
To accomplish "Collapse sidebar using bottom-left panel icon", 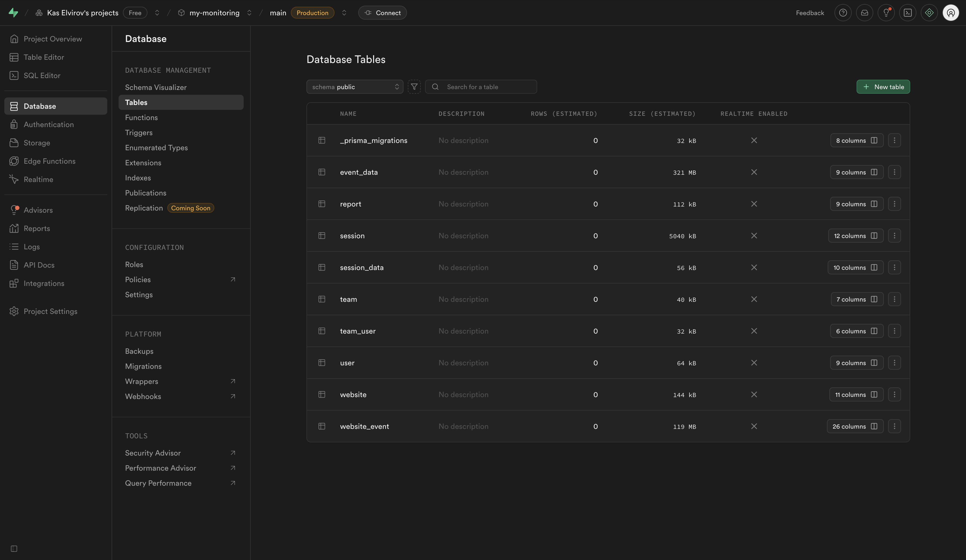I will pos(14,548).
